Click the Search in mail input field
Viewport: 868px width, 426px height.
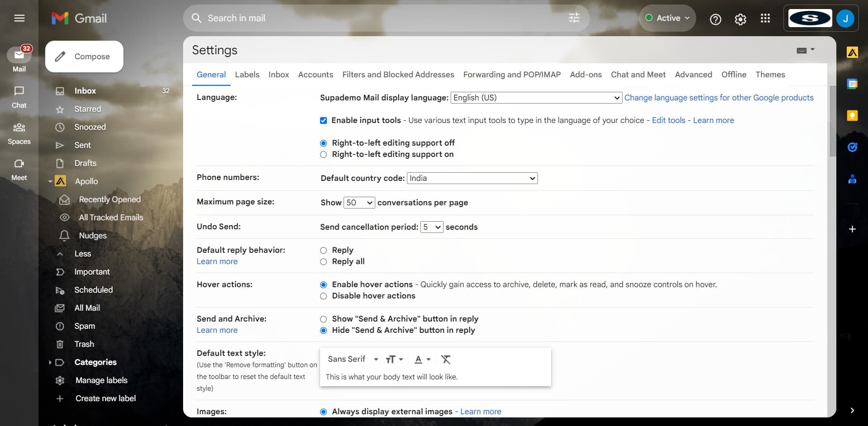click(x=316, y=18)
